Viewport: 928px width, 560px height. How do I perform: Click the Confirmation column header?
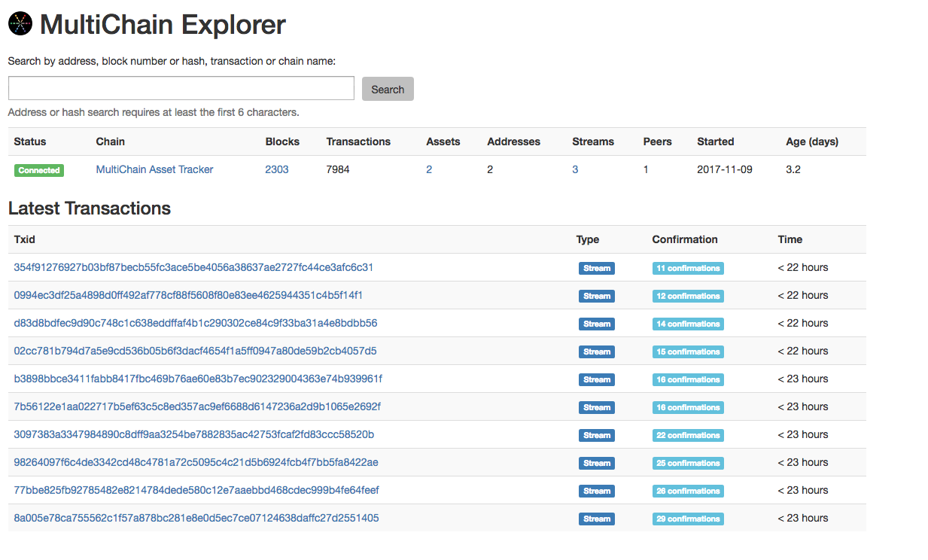pyautogui.click(x=685, y=239)
